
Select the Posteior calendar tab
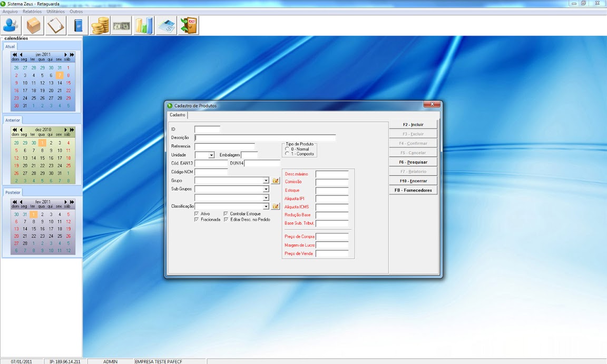(x=13, y=192)
